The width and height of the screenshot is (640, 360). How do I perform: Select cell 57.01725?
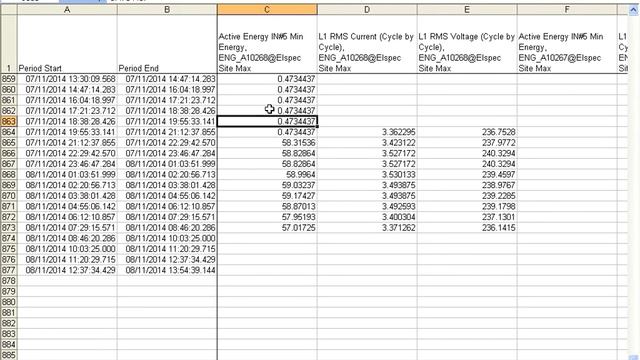tap(267, 227)
